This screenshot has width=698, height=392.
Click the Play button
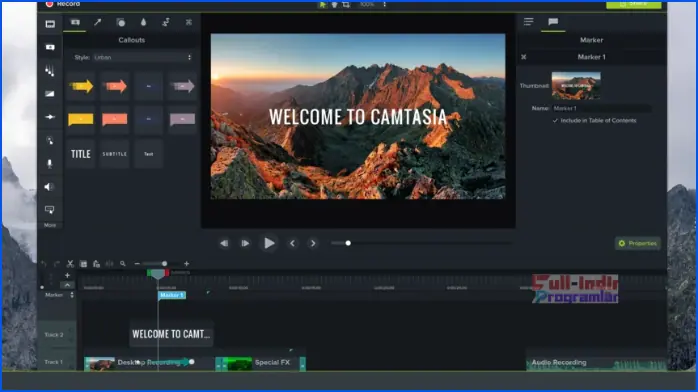point(269,243)
